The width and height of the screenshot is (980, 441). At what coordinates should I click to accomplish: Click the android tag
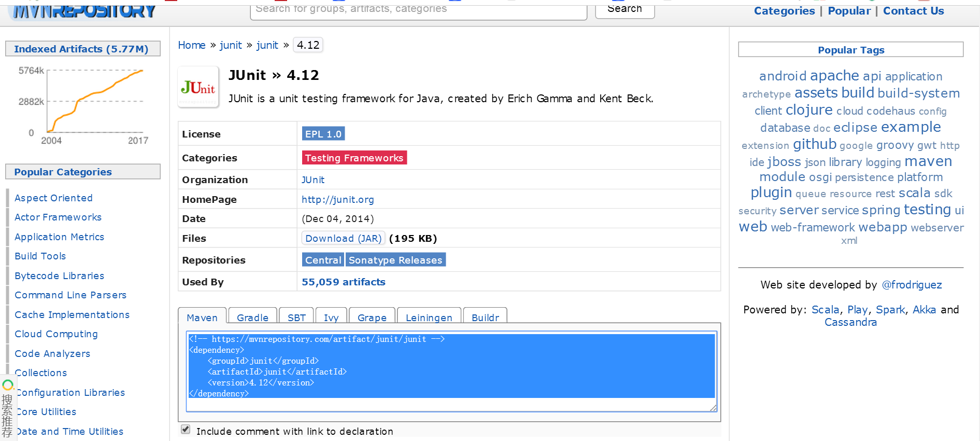click(783, 76)
